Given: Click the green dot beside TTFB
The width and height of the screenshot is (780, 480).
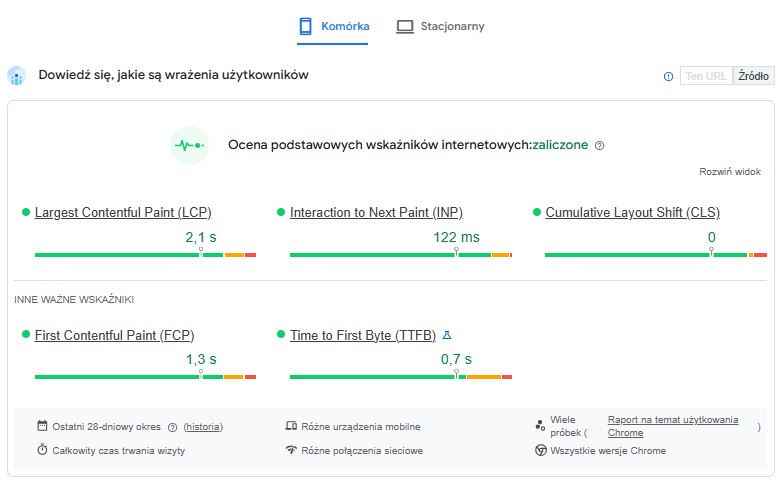Looking at the screenshot, I should [x=281, y=335].
